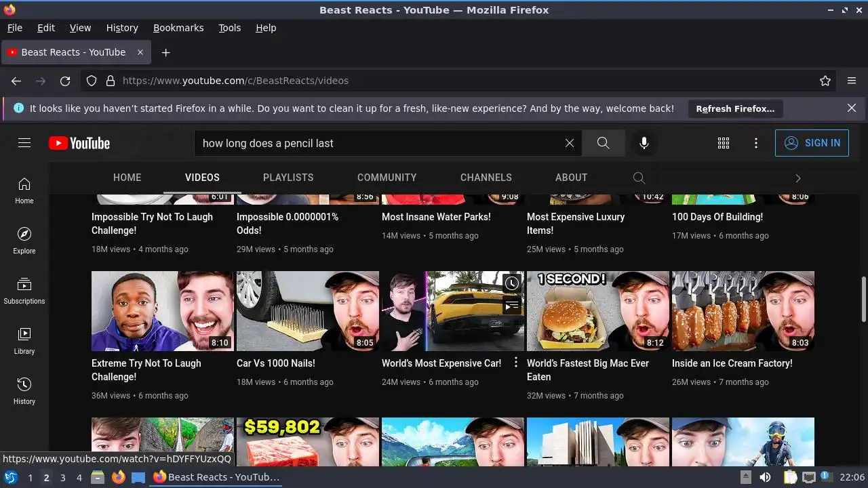
Task: Open action menu for World's Most Expensive Car
Action: [516, 363]
